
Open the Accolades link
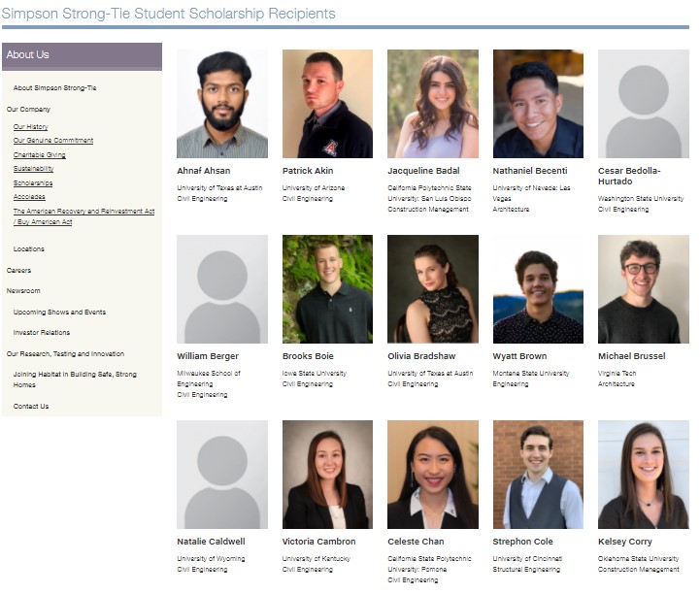point(29,197)
